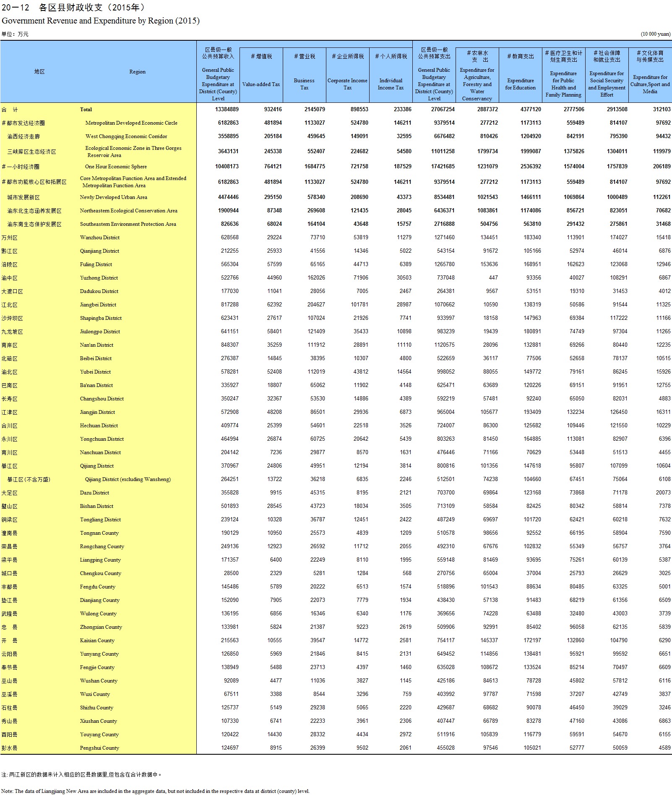The width and height of the screenshot is (672, 795).
Task: Select the Pengshui County row label
Action: (99, 748)
